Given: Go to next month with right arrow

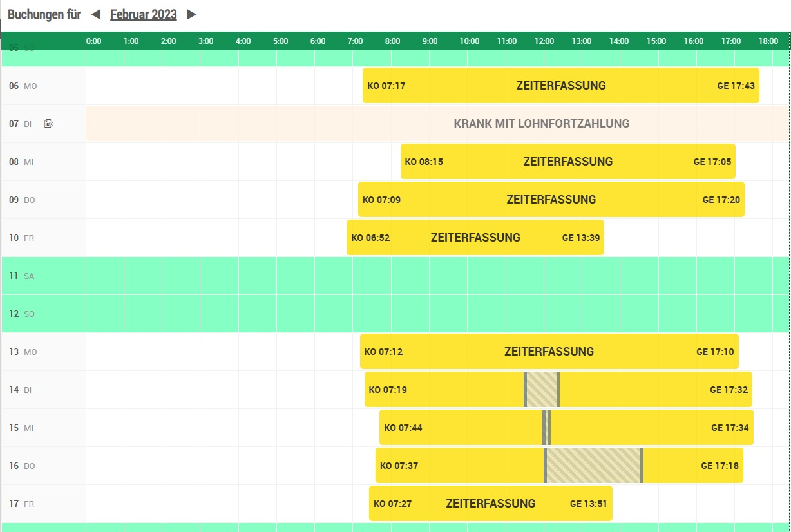Looking at the screenshot, I should [x=191, y=14].
